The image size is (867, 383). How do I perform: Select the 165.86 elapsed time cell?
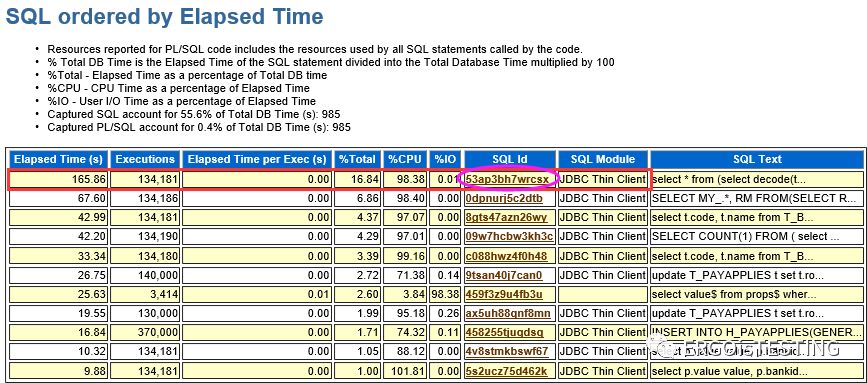point(58,180)
